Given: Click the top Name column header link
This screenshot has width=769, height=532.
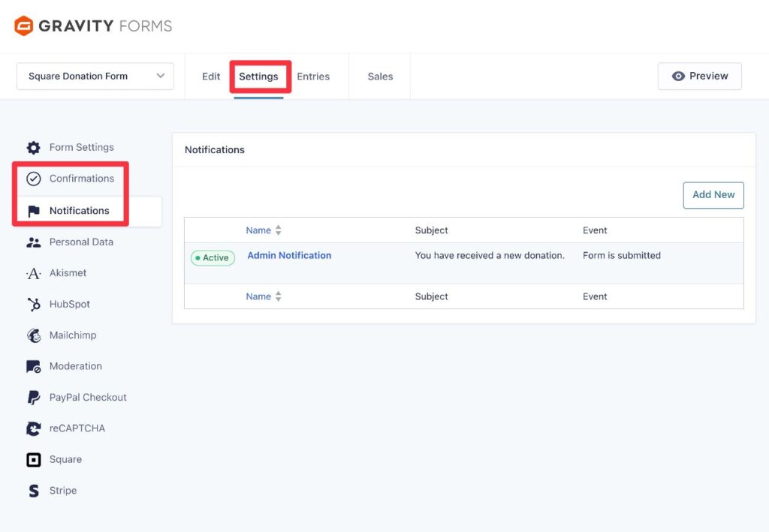Looking at the screenshot, I should 258,230.
